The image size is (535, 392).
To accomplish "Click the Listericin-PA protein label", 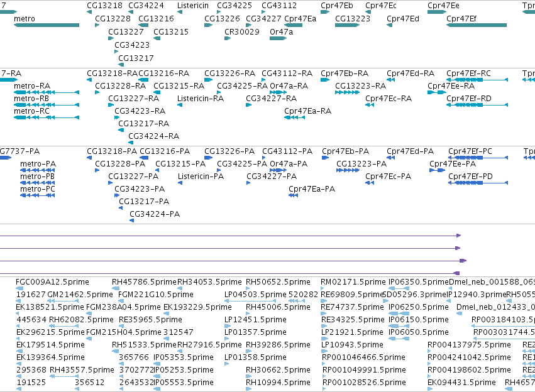I will pos(201,177).
